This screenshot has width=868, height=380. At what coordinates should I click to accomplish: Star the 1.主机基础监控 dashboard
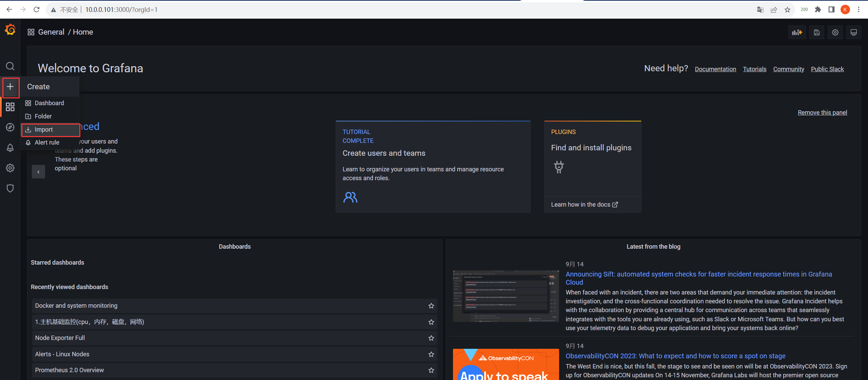[431, 322]
